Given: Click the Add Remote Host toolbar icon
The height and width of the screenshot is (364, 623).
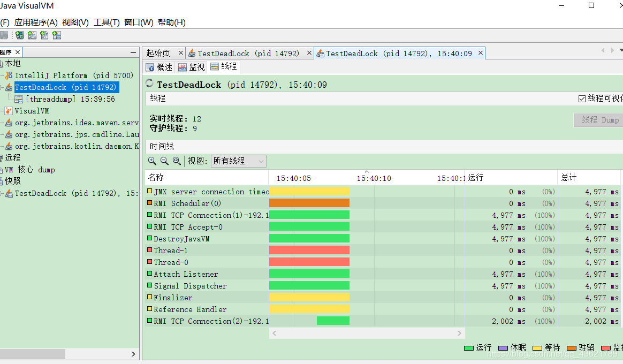Looking at the screenshot, I should click(x=20, y=35).
